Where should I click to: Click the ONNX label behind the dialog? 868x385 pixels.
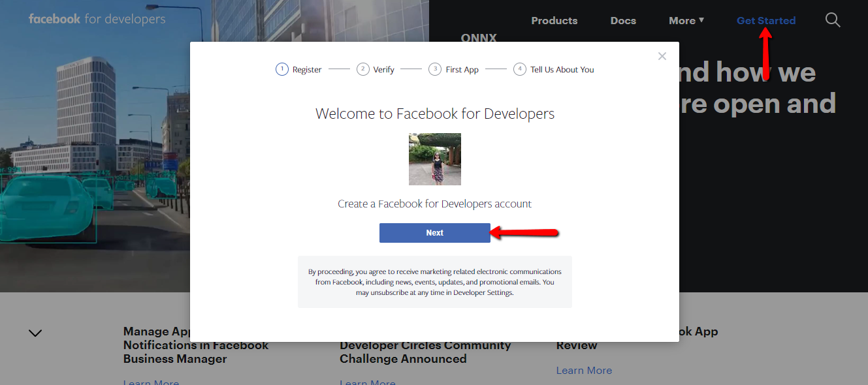479,38
